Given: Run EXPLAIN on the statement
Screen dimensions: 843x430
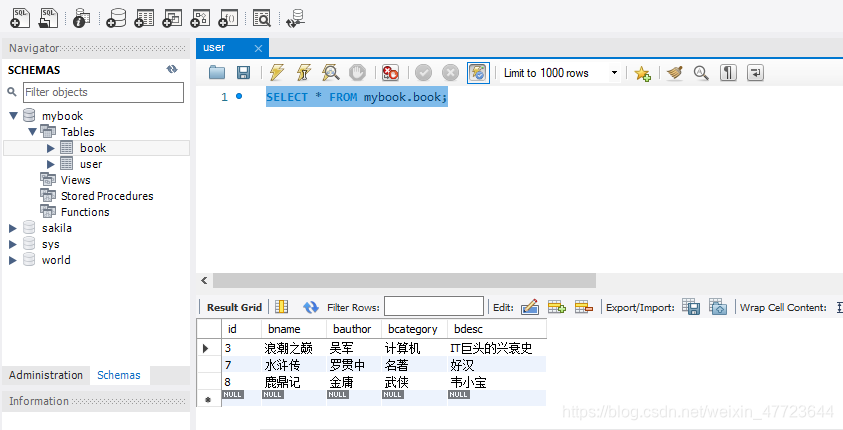Looking at the screenshot, I should 331,73.
